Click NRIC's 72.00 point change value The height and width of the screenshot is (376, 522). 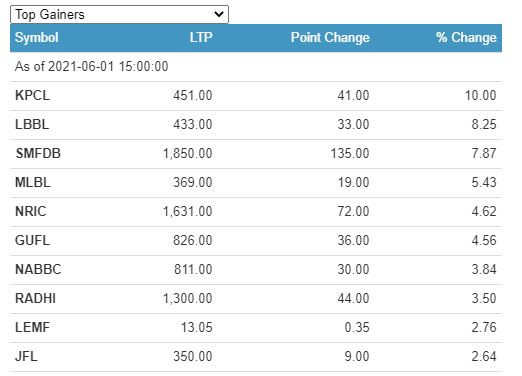click(x=353, y=211)
